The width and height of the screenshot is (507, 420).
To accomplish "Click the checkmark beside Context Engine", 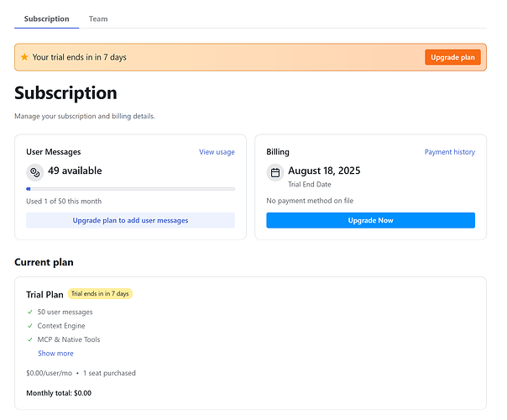I will coord(30,326).
